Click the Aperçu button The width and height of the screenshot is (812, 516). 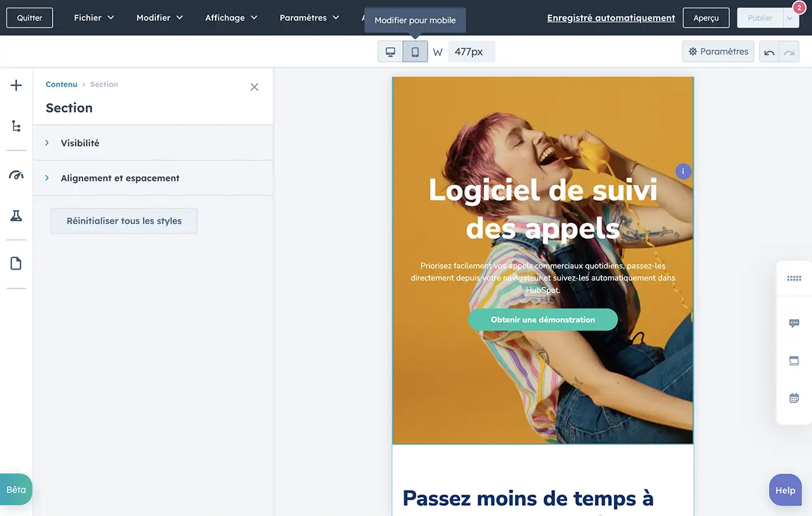pyautogui.click(x=706, y=18)
